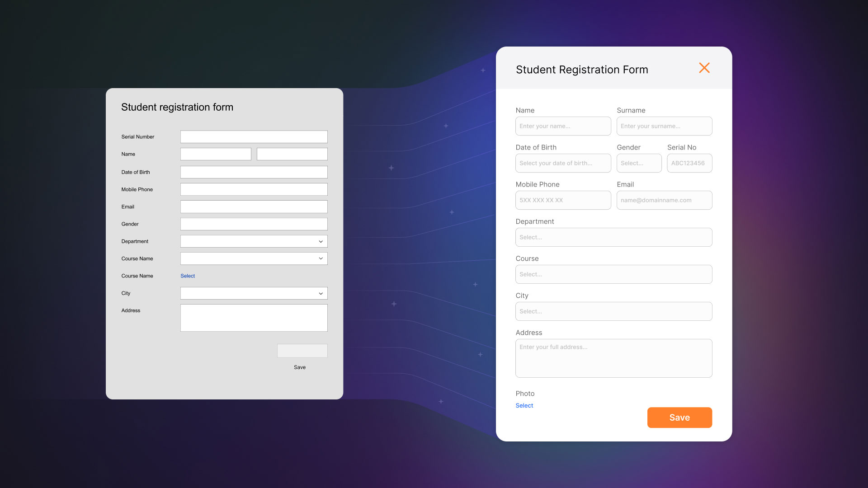Click the Enter your full address textarea
This screenshot has width=868, height=488.
click(613, 358)
